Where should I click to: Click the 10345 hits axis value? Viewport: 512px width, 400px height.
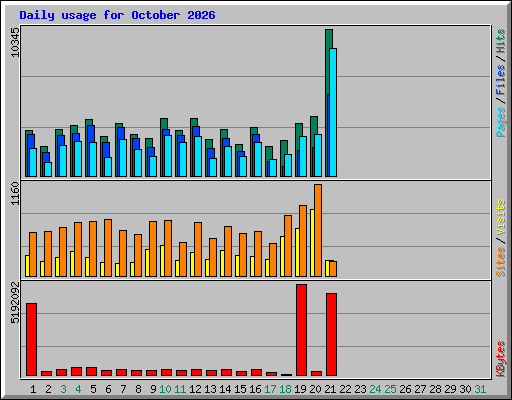15,42
